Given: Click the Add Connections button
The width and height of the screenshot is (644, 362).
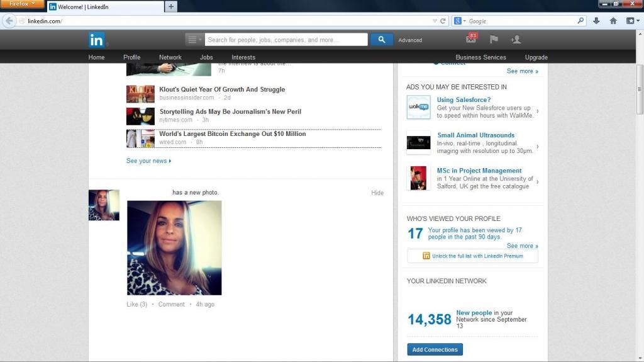Looking at the screenshot, I should point(435,349).
